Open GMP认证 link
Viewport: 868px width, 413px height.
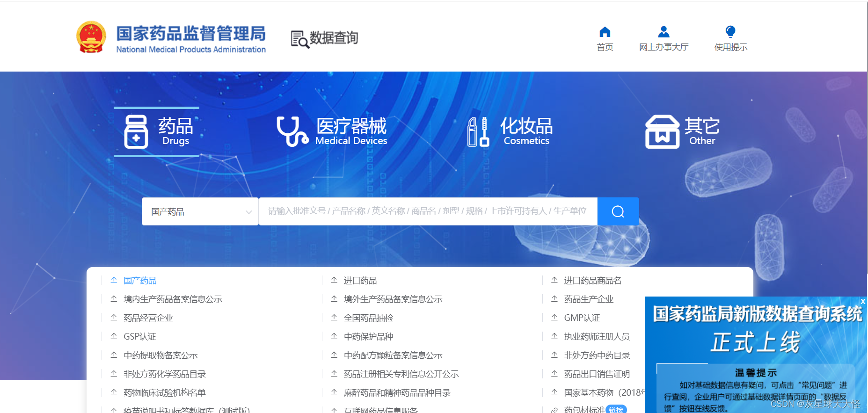tap(582, 318)
